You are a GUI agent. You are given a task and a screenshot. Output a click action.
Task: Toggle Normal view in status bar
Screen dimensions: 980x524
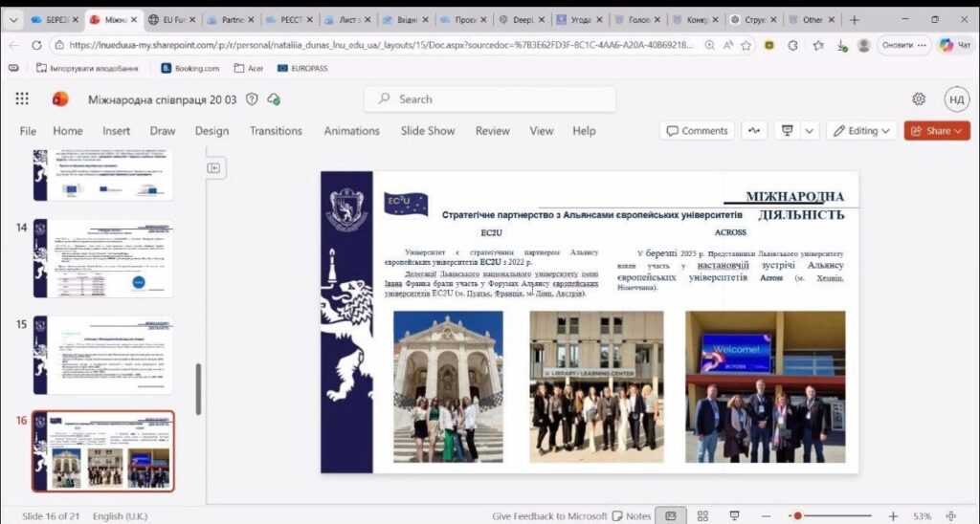coord(673,516)
